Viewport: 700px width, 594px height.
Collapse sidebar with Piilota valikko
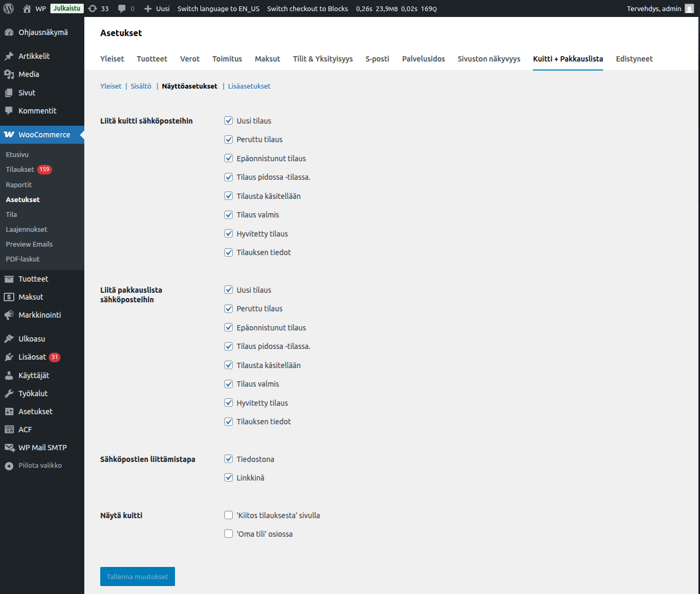(40, 466)
